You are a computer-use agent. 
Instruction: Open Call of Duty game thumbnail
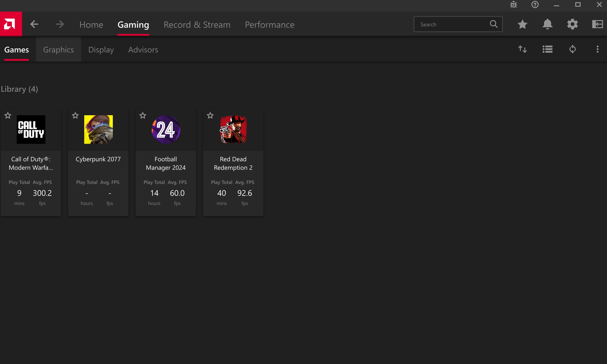[31, 130]
